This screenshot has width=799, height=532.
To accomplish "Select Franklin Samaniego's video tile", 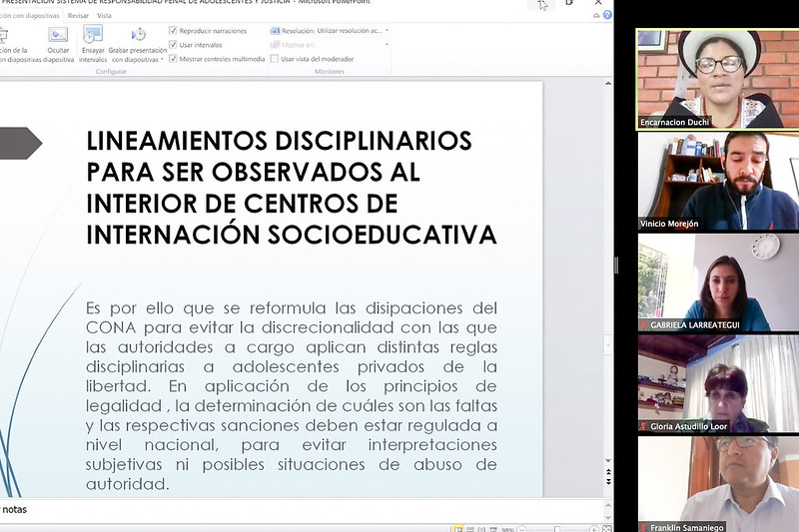I will click(x=718, y=484).
